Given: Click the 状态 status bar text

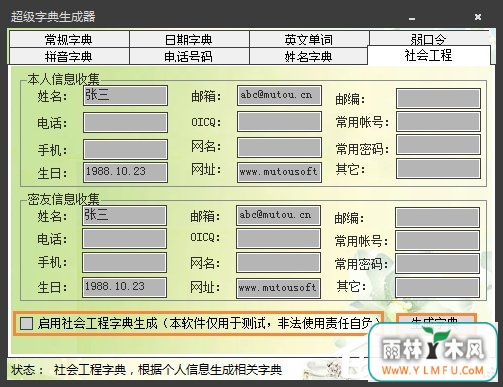Looking at the screenshot, I should 147,370.
